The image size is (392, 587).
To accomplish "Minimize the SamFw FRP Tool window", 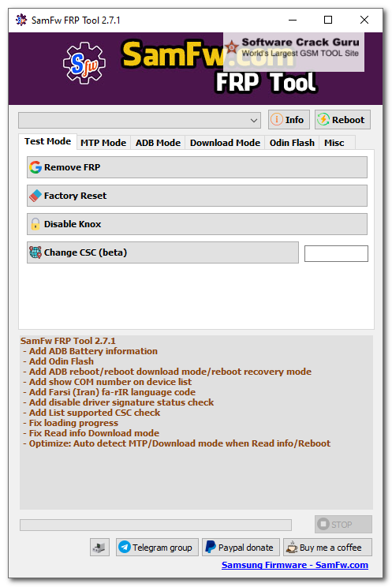I will coord(293,20).
